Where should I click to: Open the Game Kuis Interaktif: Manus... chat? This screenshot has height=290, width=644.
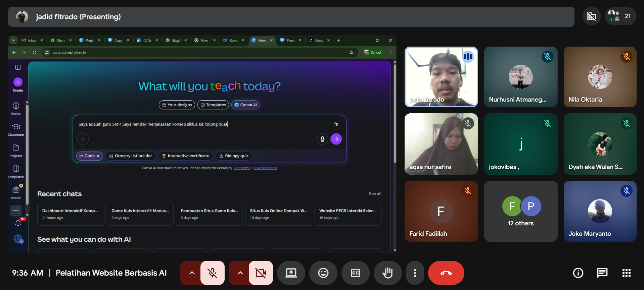click(x=140, y=214)
